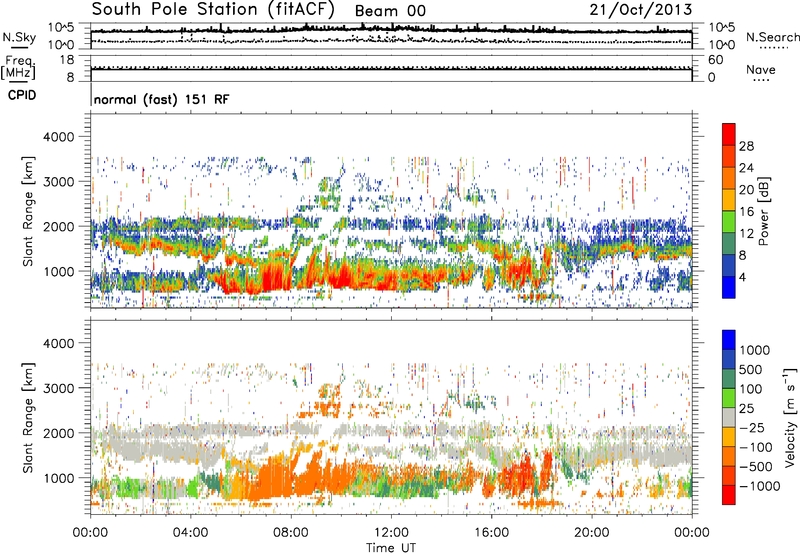This screenshot has height=554, width=800.
Task: Click the '500' label on the velocity colorbar
Action: (751, 369)
